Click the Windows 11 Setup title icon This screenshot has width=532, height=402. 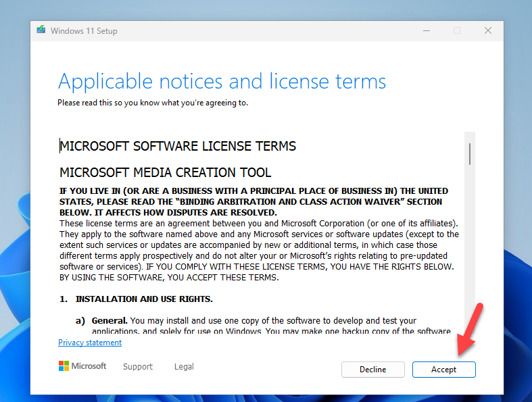click(41, 30)
